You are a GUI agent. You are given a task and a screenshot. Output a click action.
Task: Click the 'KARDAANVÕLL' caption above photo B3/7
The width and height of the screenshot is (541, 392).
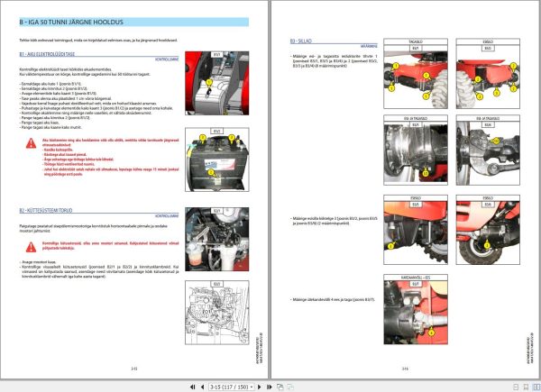(416, 278)
